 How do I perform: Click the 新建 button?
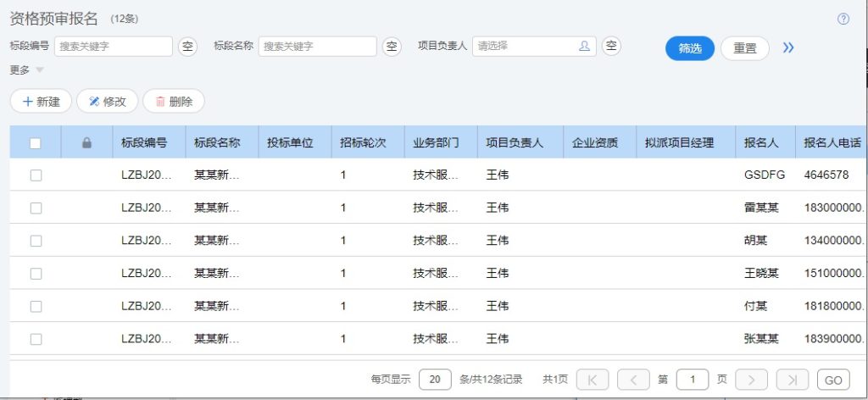click(41, 102)
